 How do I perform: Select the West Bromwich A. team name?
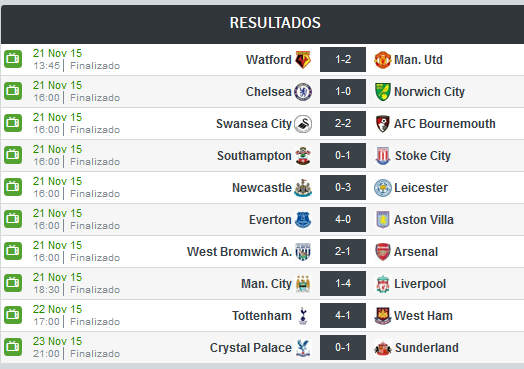(x=239, y=252)
